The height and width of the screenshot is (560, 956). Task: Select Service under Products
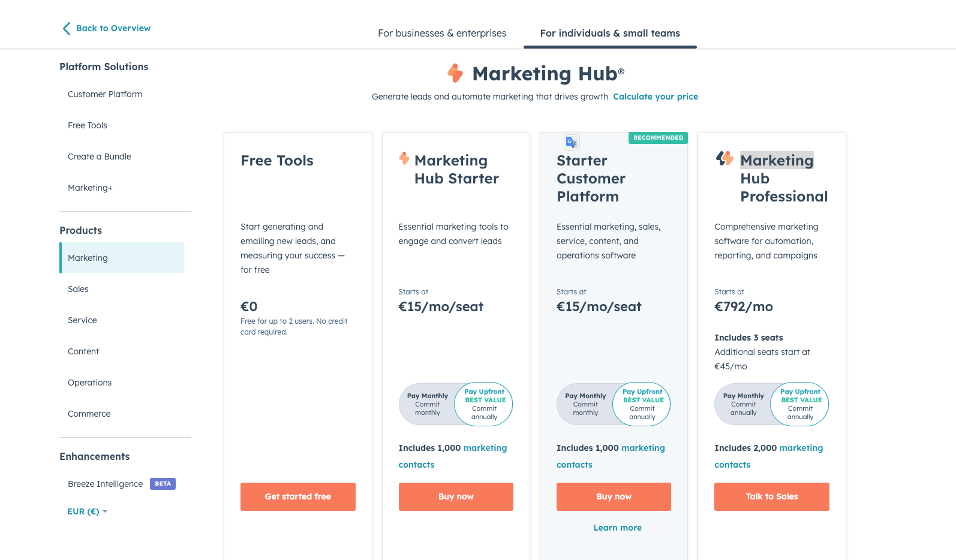click(x=82, y=320)
